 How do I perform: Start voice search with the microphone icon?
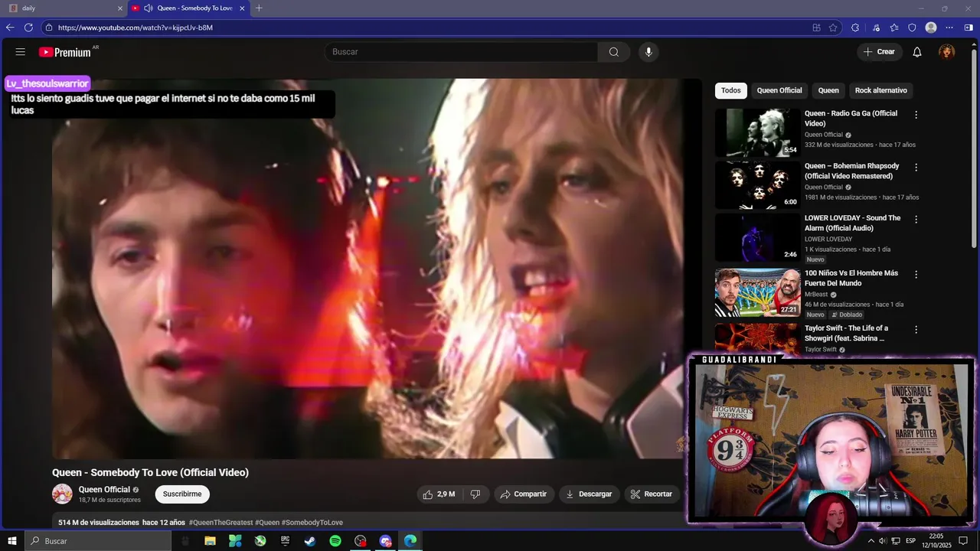pyautogui.click(x=648, y=52)
